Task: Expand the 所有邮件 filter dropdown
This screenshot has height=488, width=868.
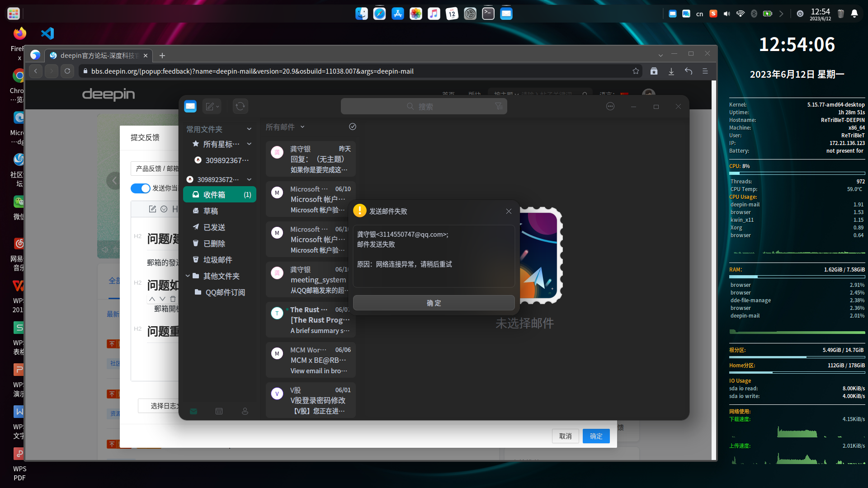Action: 302,127
